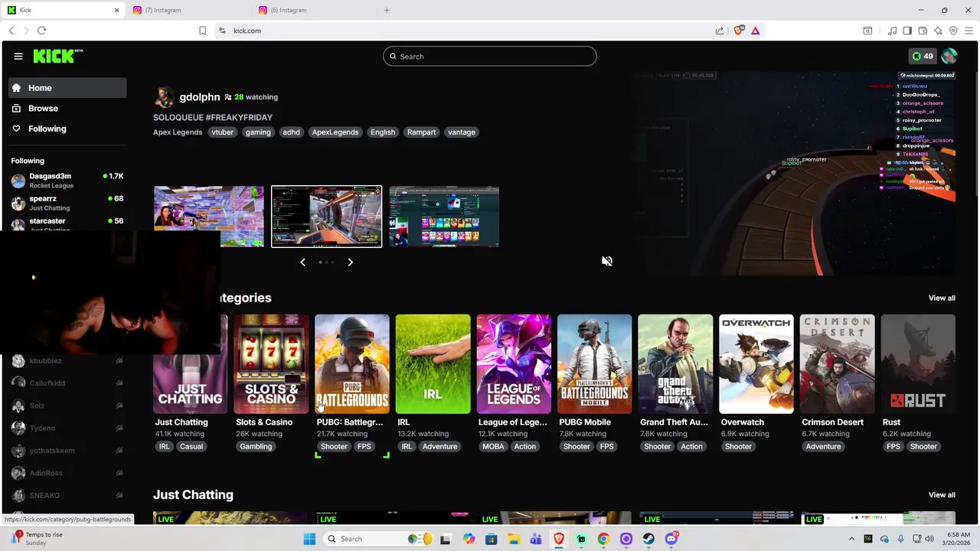Click the Apex Legends category link
This screenshot has width=980, height=551.
tap(178, 132)
